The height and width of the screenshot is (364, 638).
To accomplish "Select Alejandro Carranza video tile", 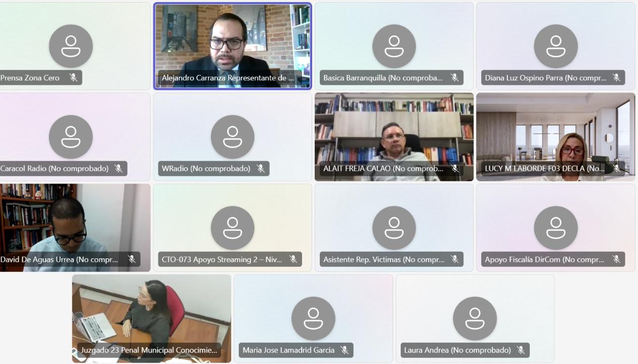I will [233, 46].
